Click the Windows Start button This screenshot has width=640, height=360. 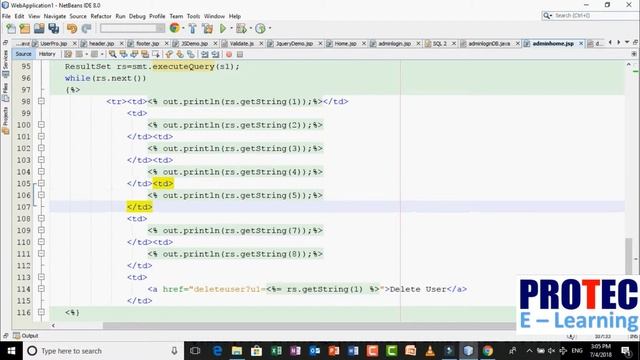pyautogui.click(x=11, y=351)
